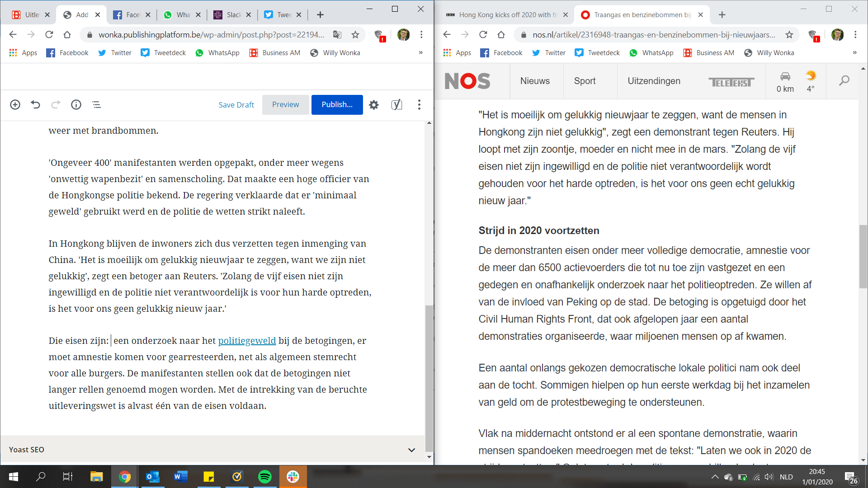Click the editor vertical scrollbar
The width and height of the screenshot is (868, 488).
(429, 378)
